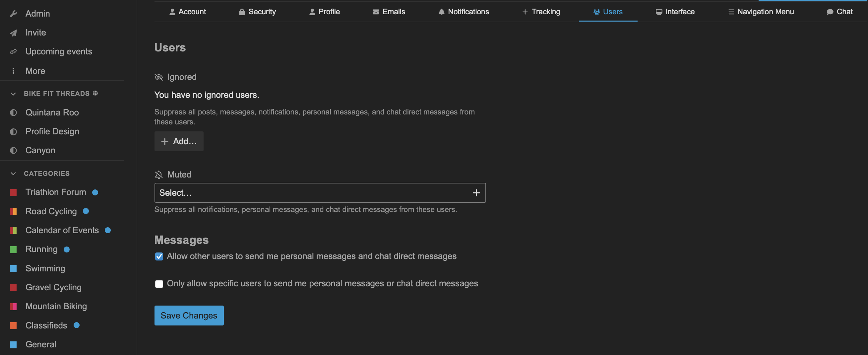Click the Upcoming events link icon
The width and height of the screenshot is (868, 355).
(14, 51)
